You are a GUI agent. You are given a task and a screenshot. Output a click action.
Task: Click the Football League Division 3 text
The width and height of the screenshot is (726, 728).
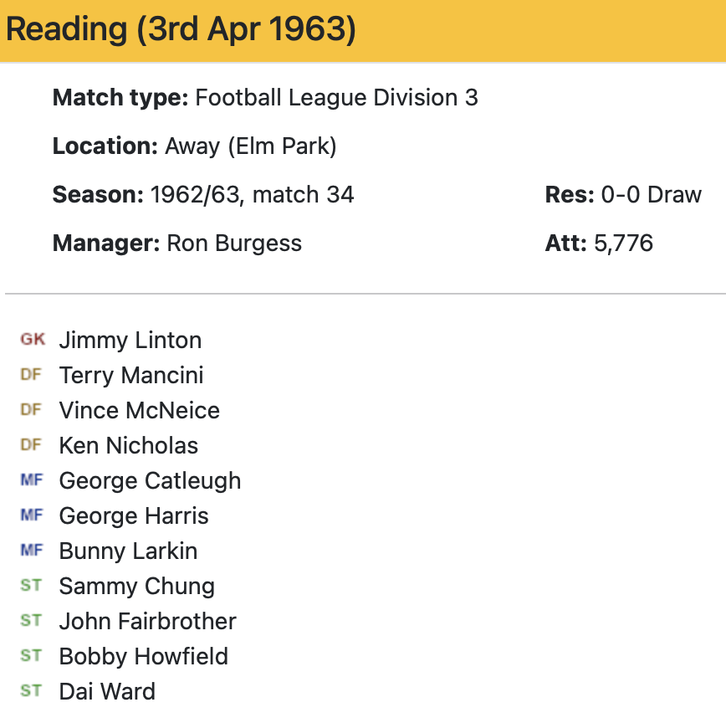coord(336,98)
